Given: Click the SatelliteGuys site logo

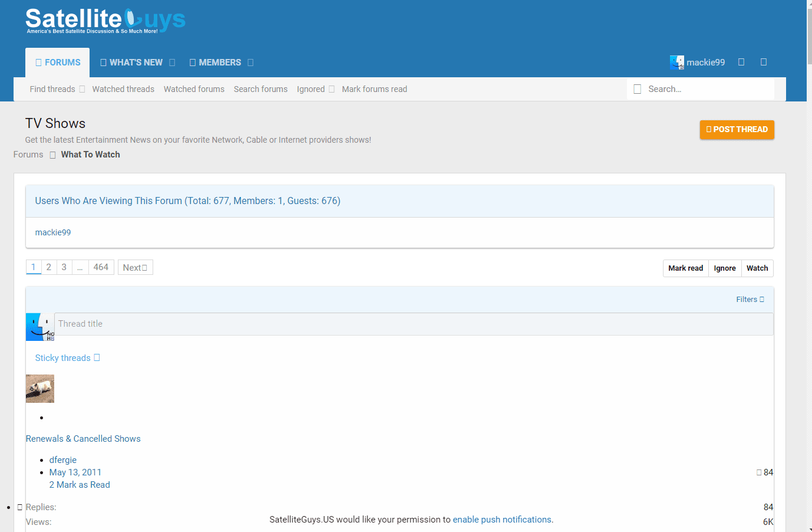Looking at the screenshot, I should coord(105,21).
